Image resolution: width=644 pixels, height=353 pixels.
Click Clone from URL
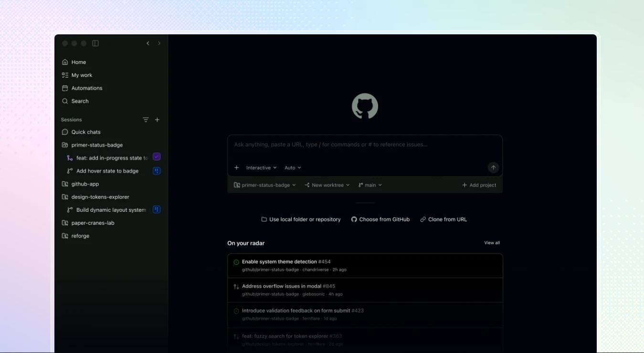click(443, 219)
